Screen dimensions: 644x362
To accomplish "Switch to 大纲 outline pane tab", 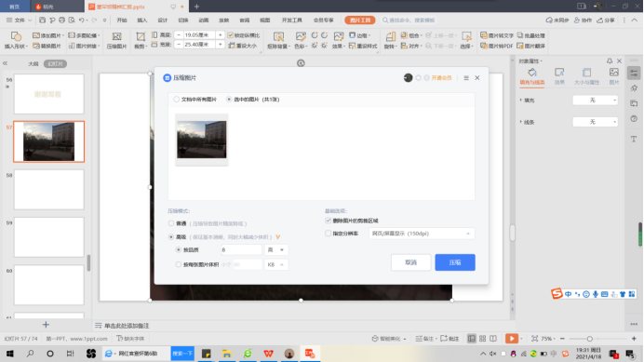I will [34, 63].
